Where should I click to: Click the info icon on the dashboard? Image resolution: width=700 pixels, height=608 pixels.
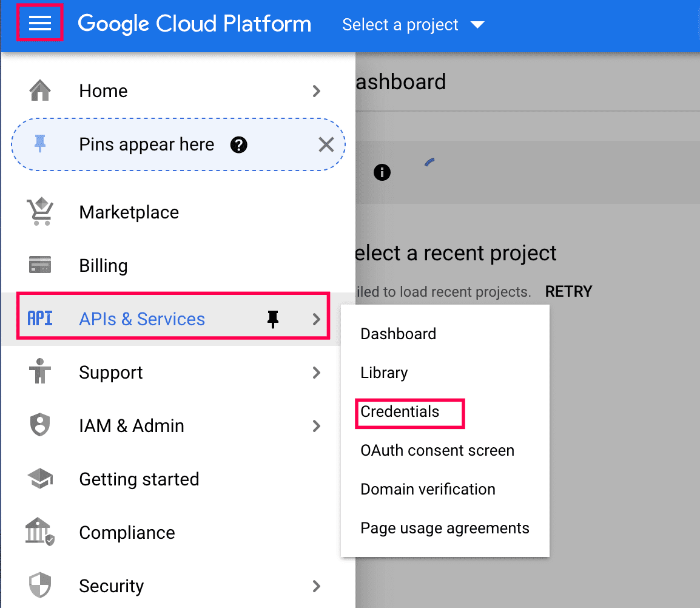pyautogui.click(x=382, y=173)
